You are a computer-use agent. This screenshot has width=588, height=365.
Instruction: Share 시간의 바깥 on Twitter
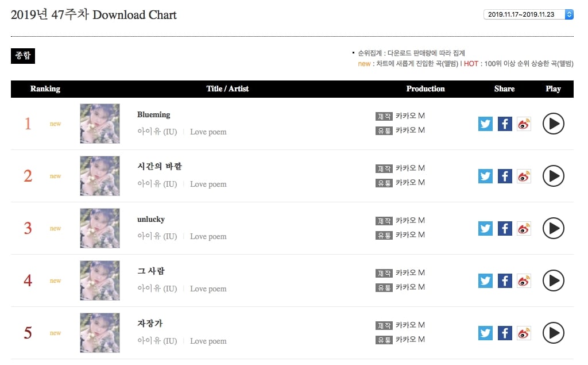click(485, 176)
